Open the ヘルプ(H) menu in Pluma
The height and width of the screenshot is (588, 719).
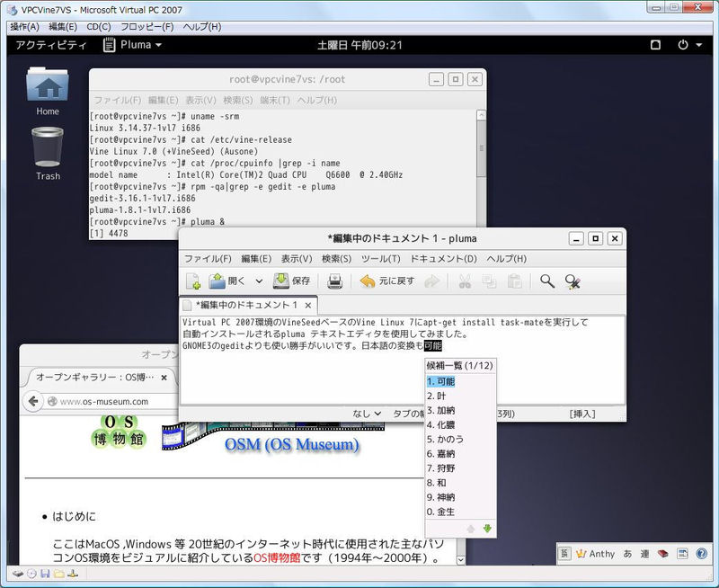pyautogui.click(x=506, y=259)
